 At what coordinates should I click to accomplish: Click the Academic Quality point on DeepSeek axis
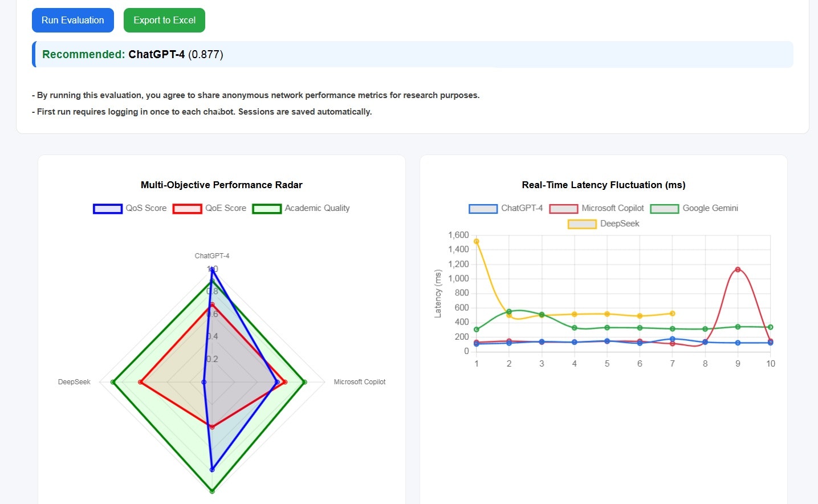coord(113,382)
